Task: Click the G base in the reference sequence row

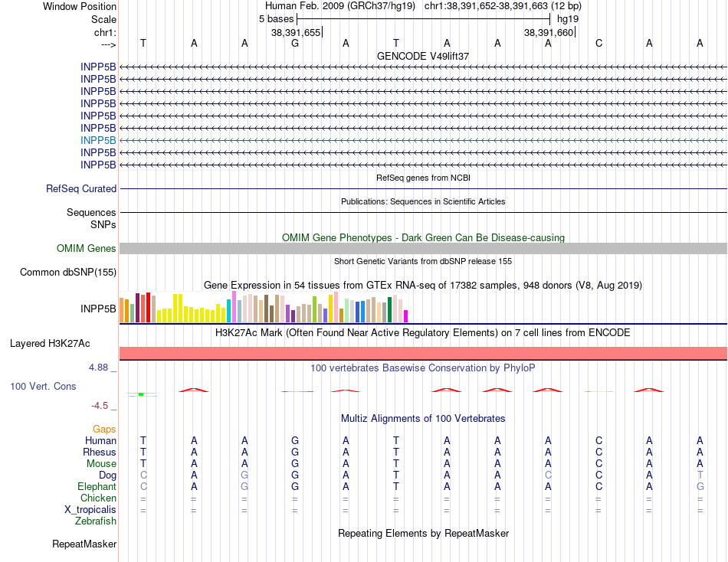Action: tap(295, 43)
